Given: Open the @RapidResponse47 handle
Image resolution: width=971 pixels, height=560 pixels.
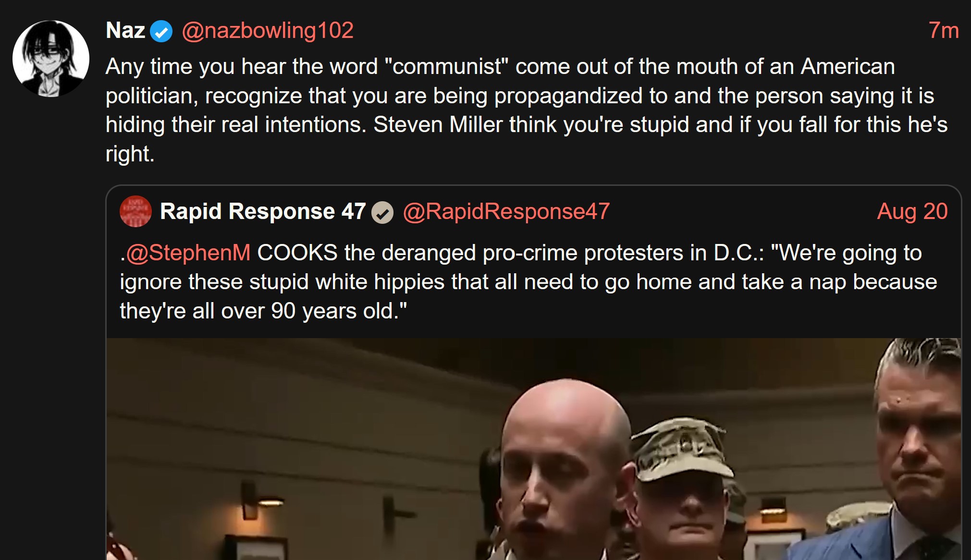Looking at the screenshot, I should (x=506, y=211).
